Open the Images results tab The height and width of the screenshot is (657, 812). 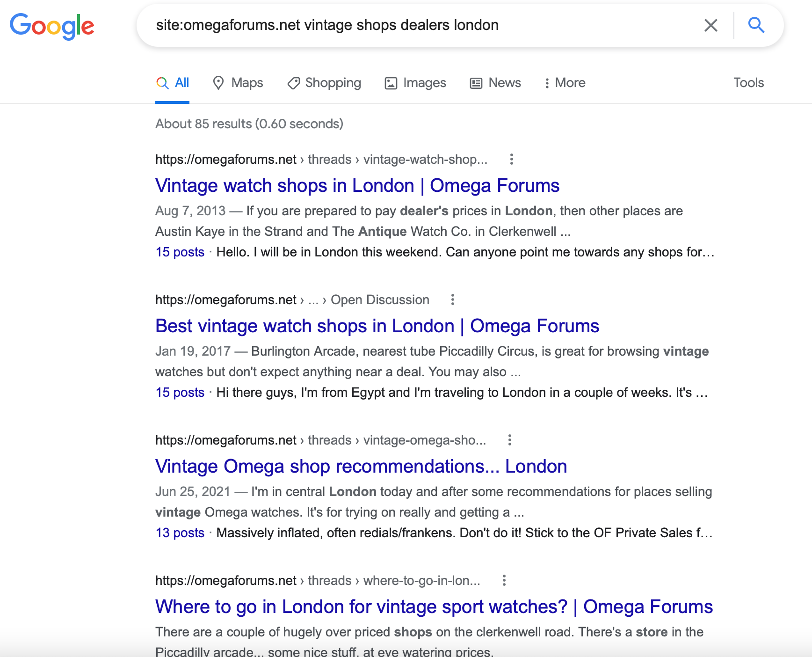415,83
